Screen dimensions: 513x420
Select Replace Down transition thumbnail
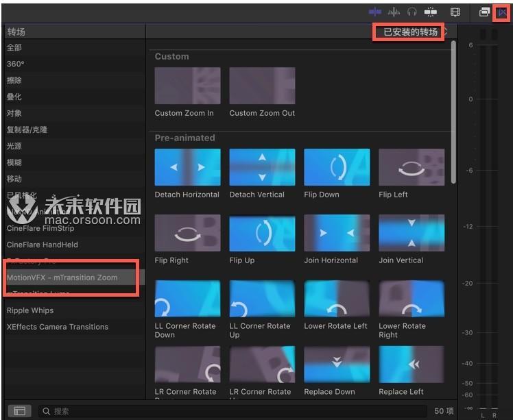(x=337, y=364)
